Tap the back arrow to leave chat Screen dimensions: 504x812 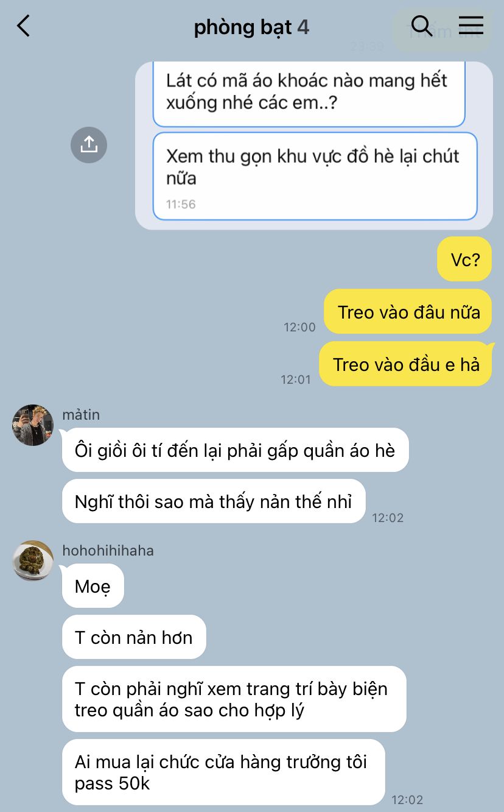(23, 26)
